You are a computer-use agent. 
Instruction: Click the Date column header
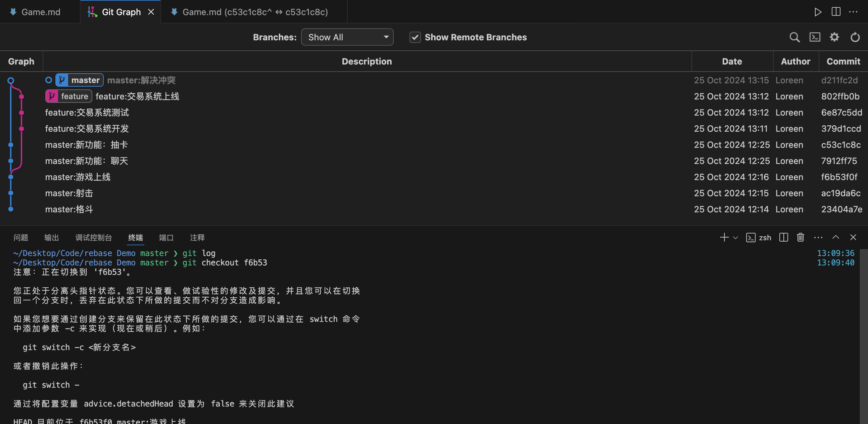(732, 61)
